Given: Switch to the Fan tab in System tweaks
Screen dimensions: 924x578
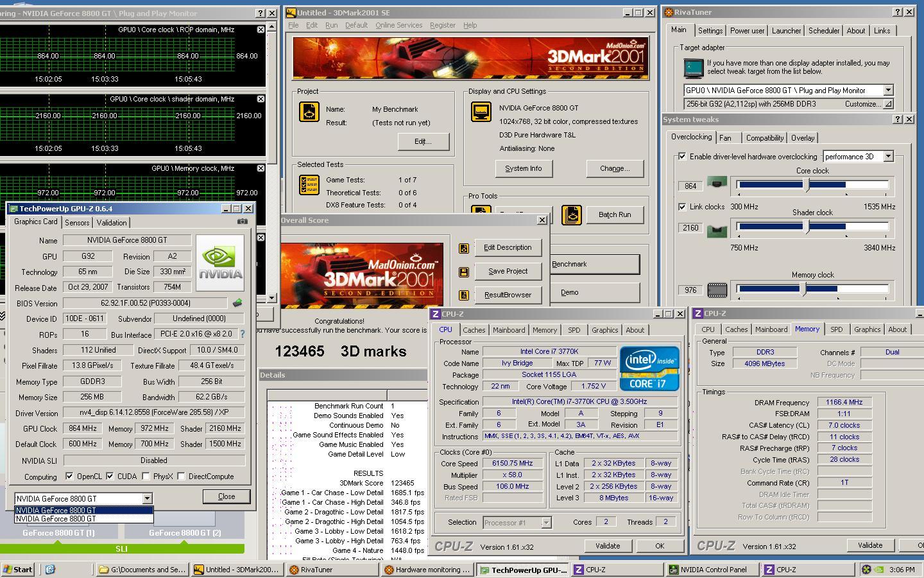Looking at the screenshot, I should click(x=725, y=138).
